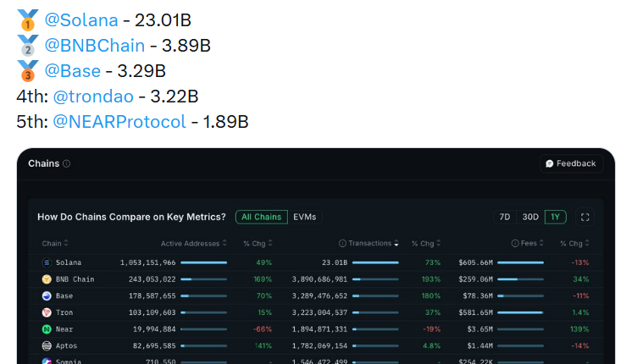Click the Base chain logo icon
This screenshot has height=364, width=632.
47,296
